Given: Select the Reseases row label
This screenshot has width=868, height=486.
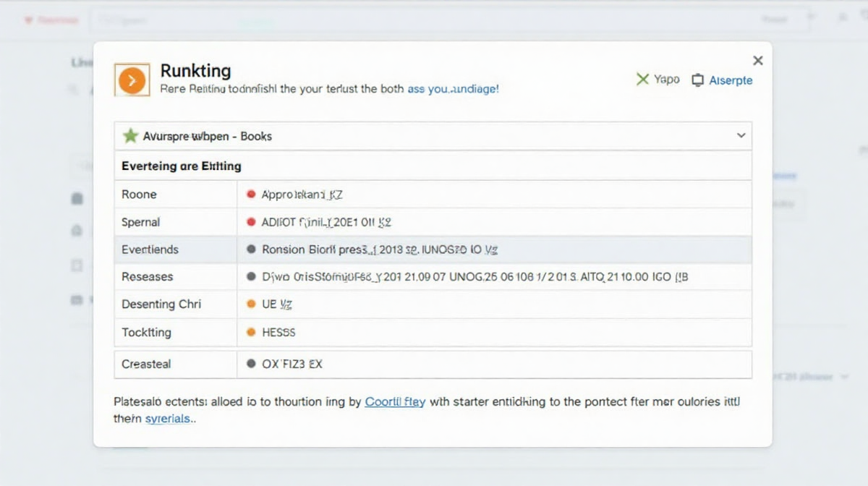Looking at the screenshot, I should click(148, 277).
